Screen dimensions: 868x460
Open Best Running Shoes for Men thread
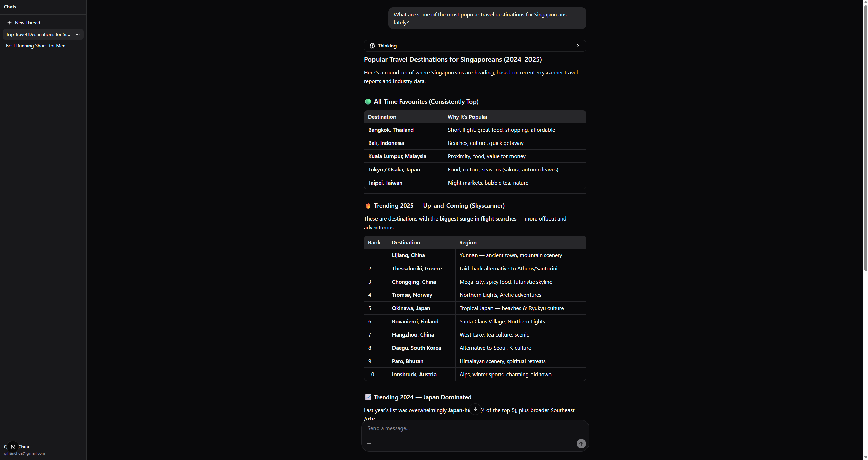click(43, 46)
